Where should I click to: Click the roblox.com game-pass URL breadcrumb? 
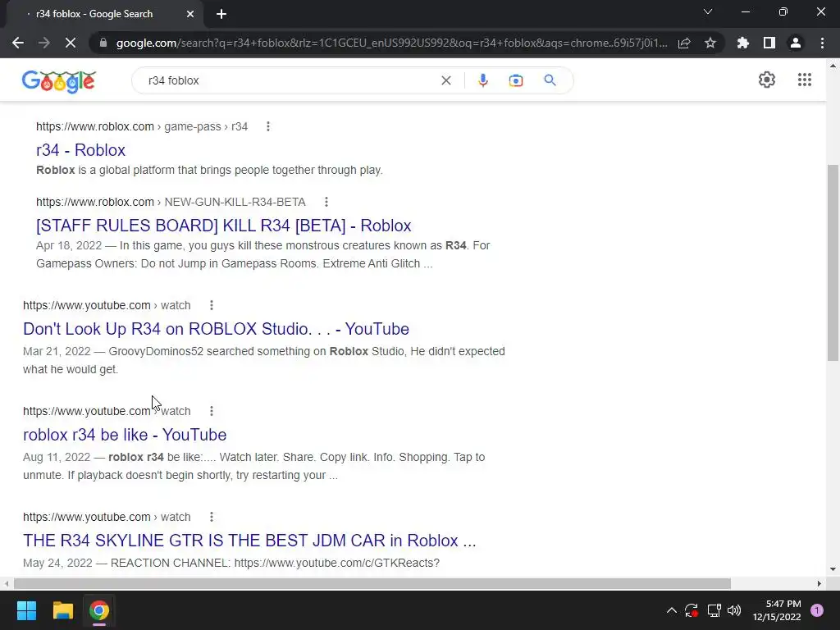(x=142, y=126)
